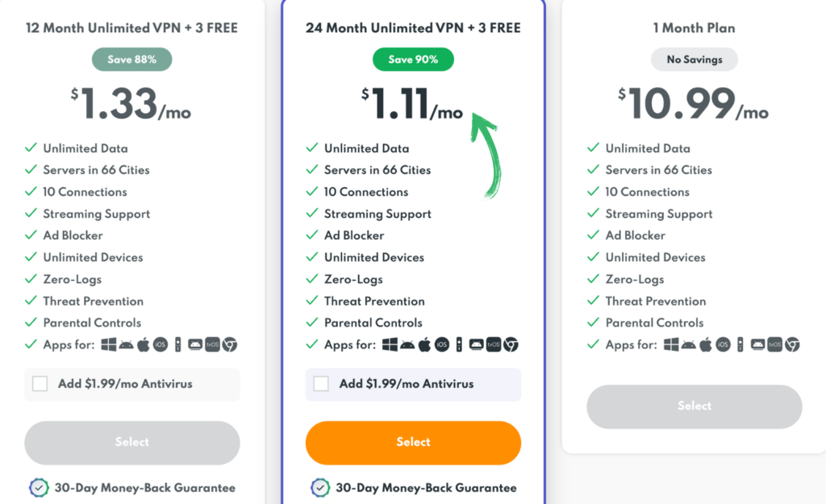Click the Windows icon in 12 Month plan

click(109, 344)
